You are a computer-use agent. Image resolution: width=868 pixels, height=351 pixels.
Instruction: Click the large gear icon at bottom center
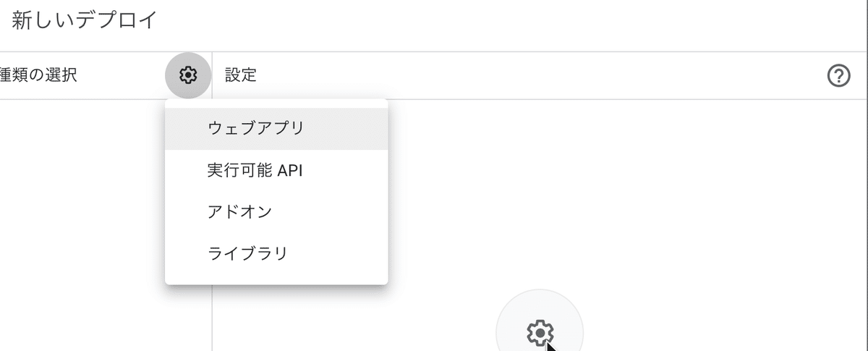tap(540, 330)
